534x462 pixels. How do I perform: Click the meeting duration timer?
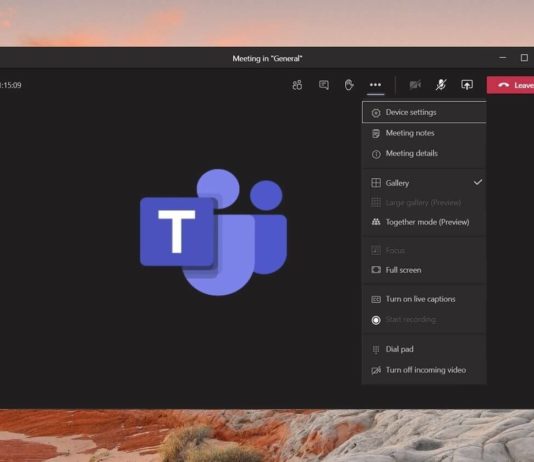pos(11,85)
